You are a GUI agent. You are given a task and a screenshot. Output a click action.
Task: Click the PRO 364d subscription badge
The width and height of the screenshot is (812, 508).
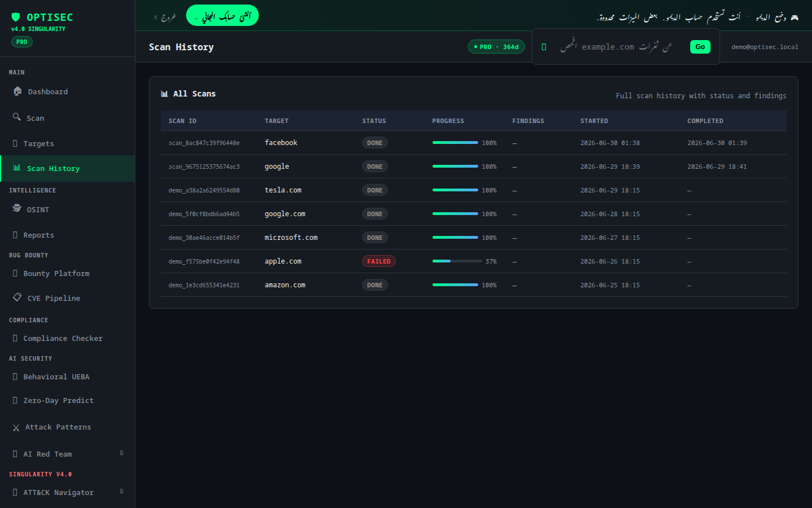[496, 47]
